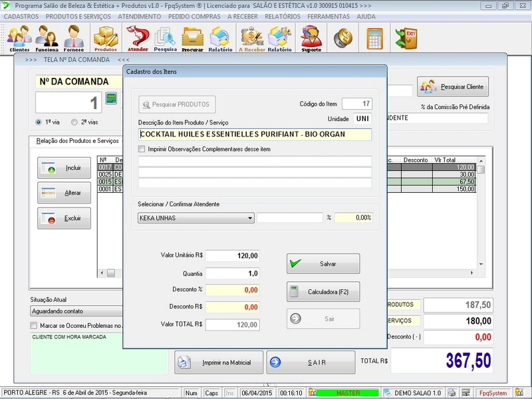Select the 2ª vias radio button
The width and height of the screenshot is (532, 399).
coord(75,122)
